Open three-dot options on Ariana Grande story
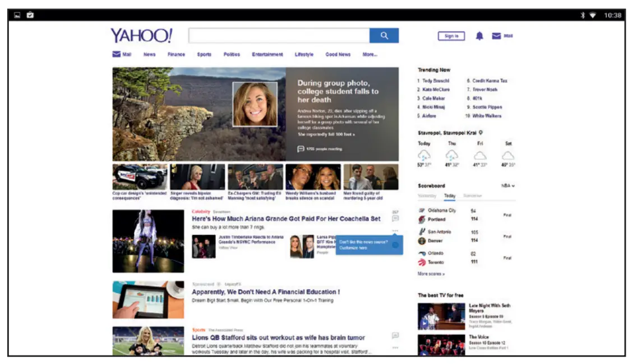637x364 pixels. click(395, 231)
